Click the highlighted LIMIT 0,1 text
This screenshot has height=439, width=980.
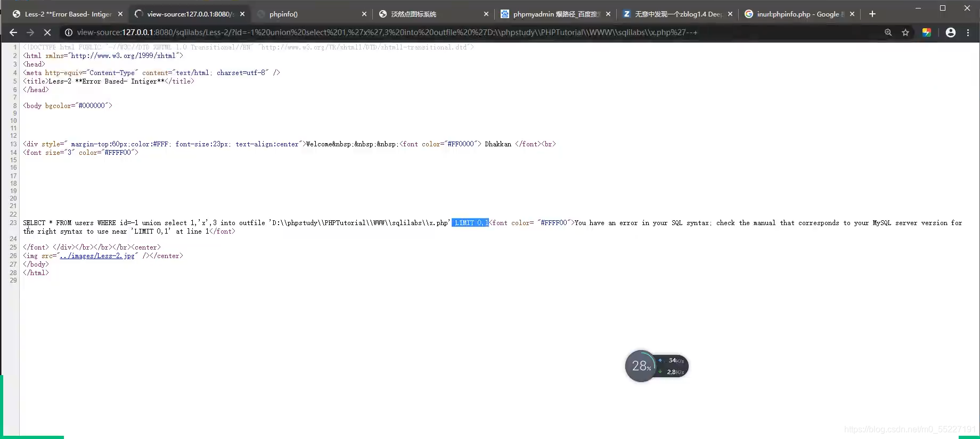pos(470,223)
